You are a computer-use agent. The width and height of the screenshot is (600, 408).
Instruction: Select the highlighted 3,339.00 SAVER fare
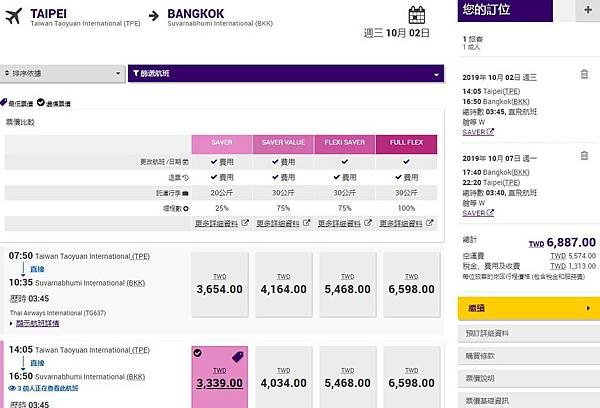click(x=220, y=377)
